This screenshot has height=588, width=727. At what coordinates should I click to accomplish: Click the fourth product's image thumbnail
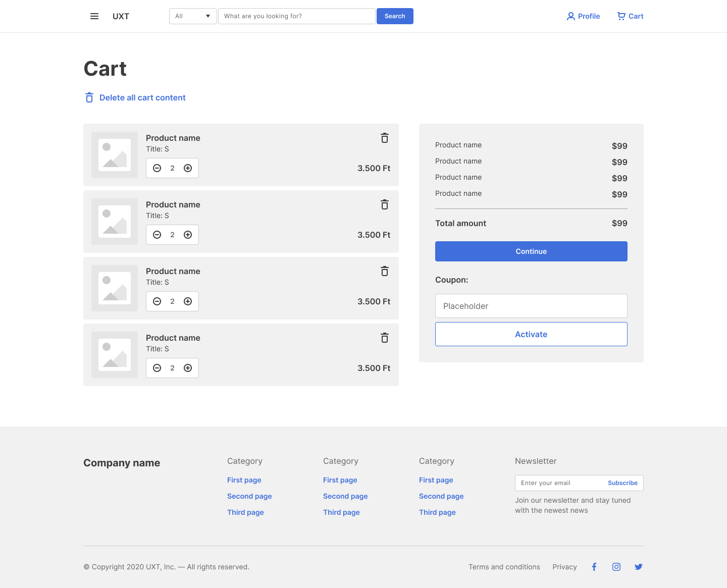click(115, 355)
